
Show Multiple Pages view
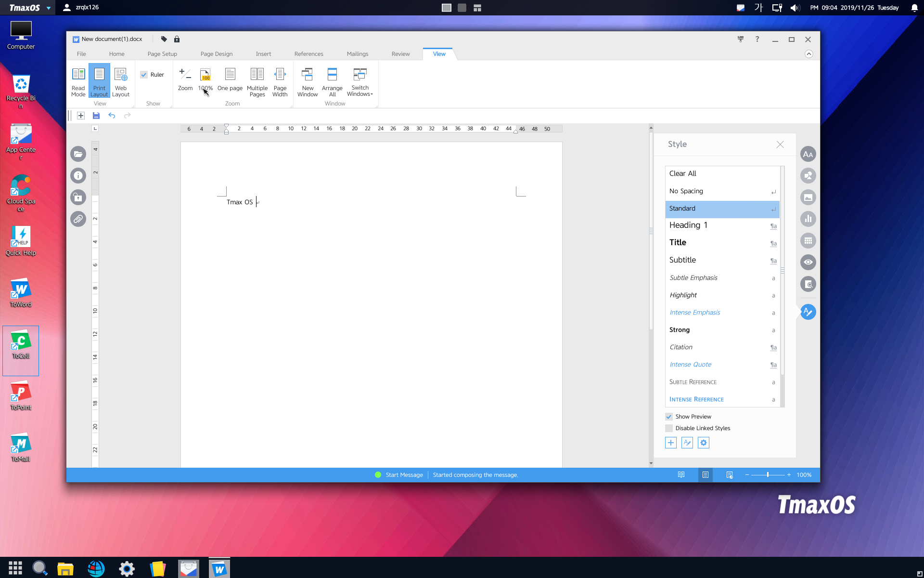[x=257, y=81]
